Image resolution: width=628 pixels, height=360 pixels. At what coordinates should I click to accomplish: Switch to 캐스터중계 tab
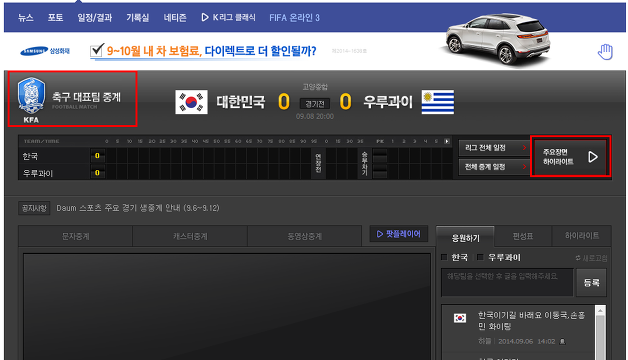pyautogui.click(x=190, y=236)
